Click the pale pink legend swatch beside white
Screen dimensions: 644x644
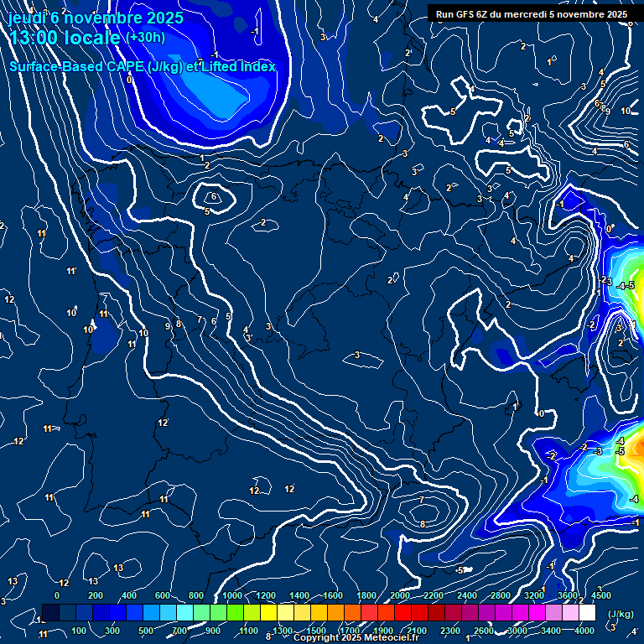[570, 612]
